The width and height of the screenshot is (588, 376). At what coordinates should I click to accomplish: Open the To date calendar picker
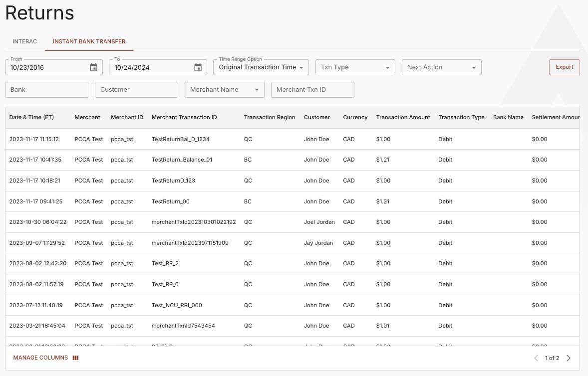click(x=198, y=67)
